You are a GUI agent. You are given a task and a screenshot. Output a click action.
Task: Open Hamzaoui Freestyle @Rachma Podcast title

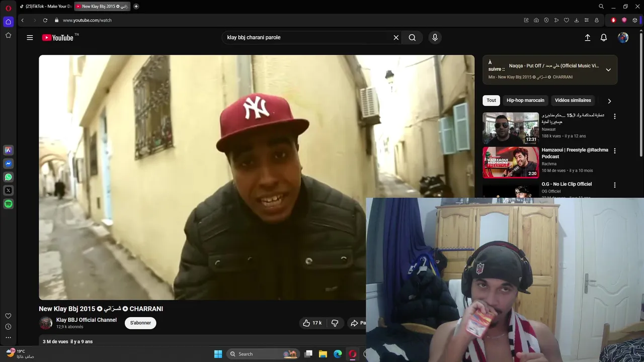[x=575, y=153]
